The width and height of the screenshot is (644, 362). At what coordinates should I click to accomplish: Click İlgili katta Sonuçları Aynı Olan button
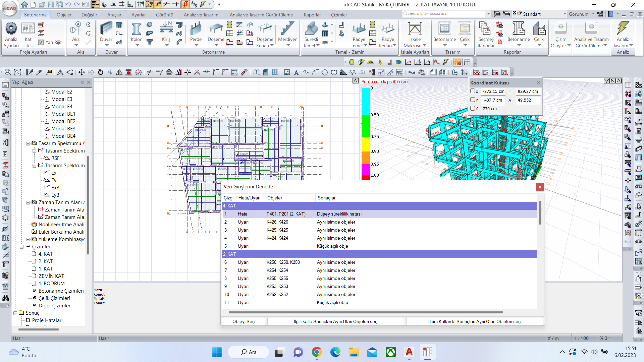click(x=335, y=321)
